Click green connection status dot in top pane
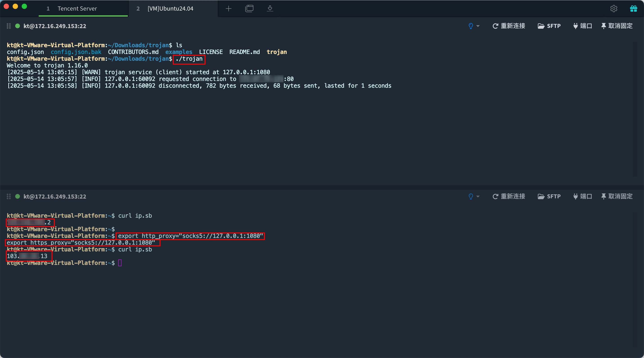This screenshot has width=644, height=358. click(18, 26)
